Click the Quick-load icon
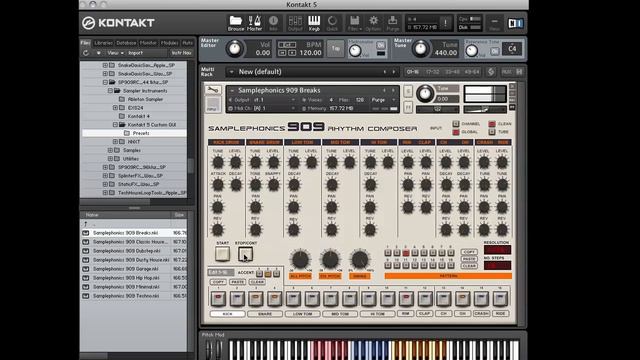Screen dimensions: 640x360 [x=332, y=23]
